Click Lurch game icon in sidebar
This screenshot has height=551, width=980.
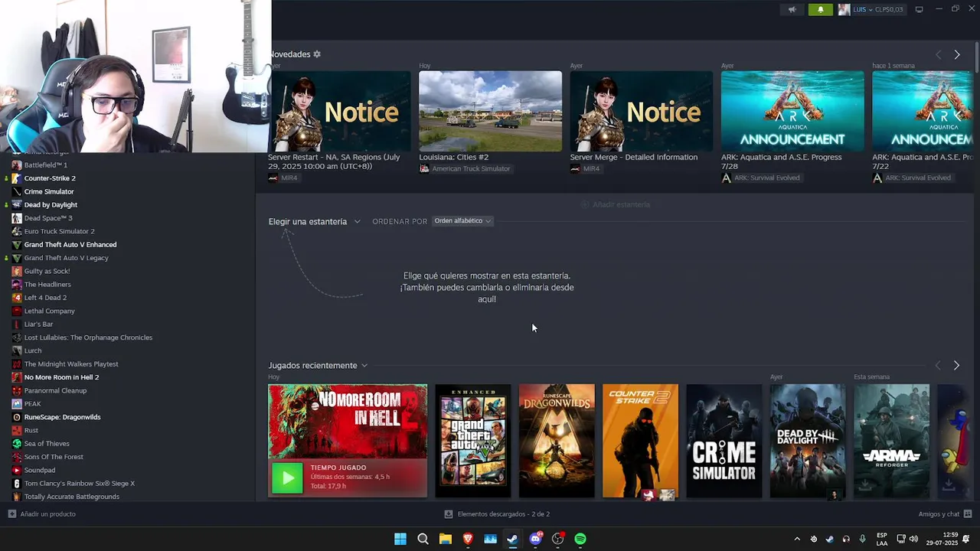coord(17,350)
